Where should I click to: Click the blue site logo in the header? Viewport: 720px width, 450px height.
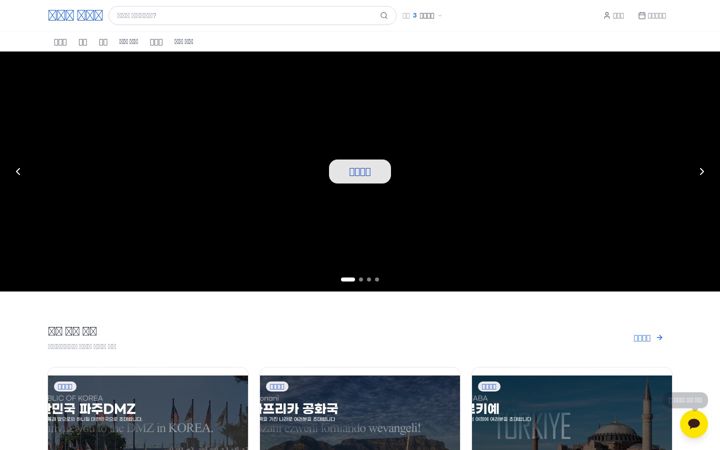[75, 16]
